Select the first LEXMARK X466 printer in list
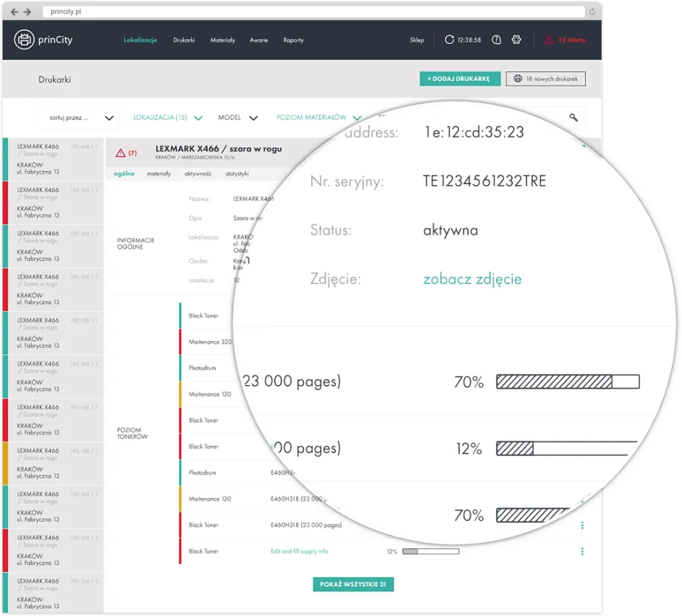Viewport: 682px width, 616px height. click(x=53, y=159)
